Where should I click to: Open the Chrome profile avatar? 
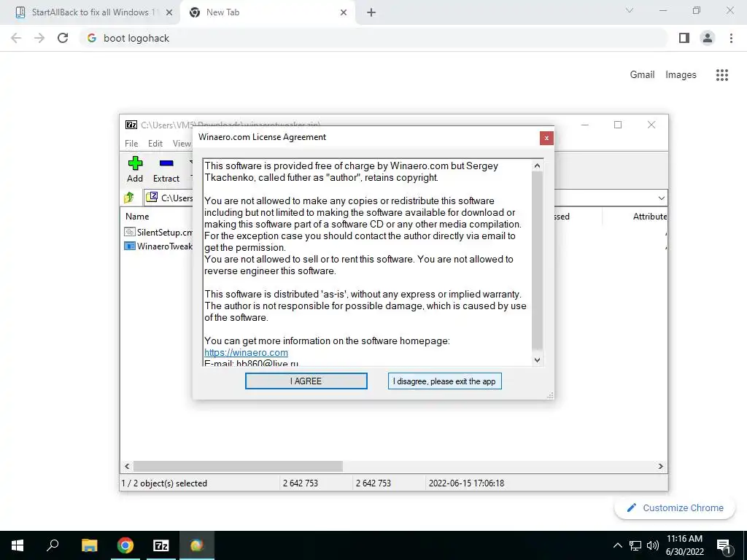708,38
